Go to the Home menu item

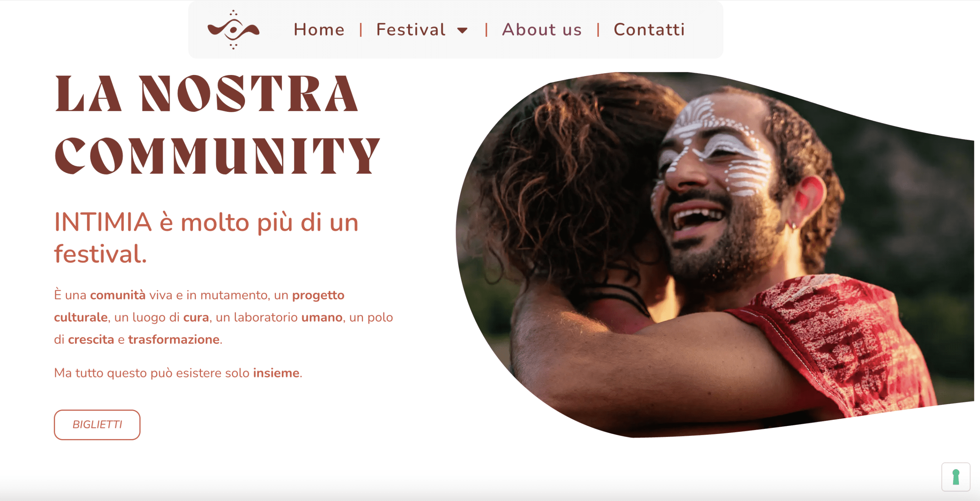point(319,29)
